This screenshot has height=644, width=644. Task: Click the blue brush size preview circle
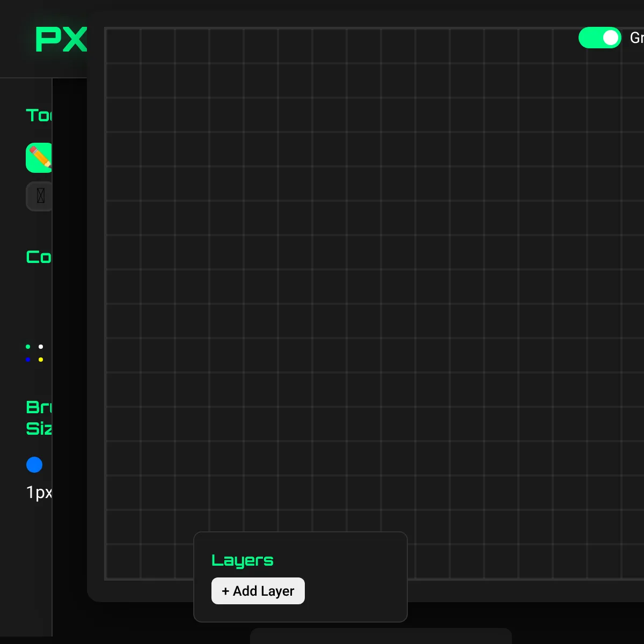point(34,465)
